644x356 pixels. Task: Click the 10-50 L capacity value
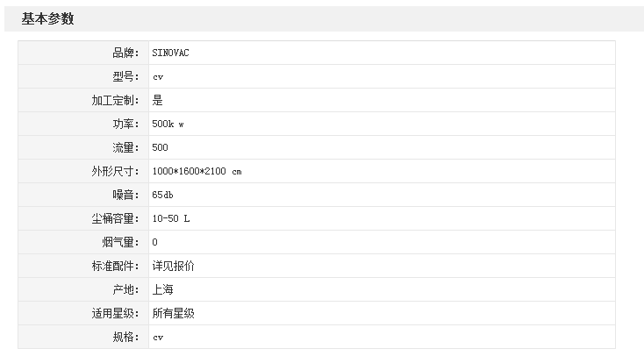(170, 218)
